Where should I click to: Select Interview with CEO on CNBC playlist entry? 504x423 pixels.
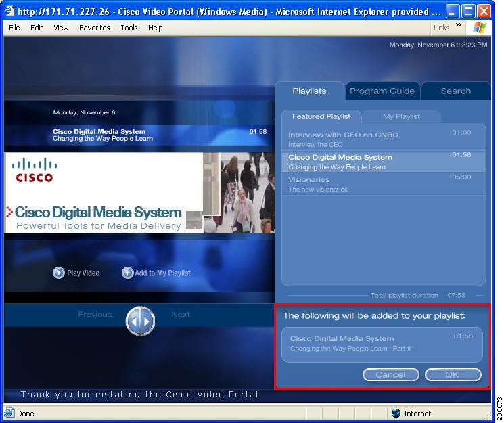383,139
